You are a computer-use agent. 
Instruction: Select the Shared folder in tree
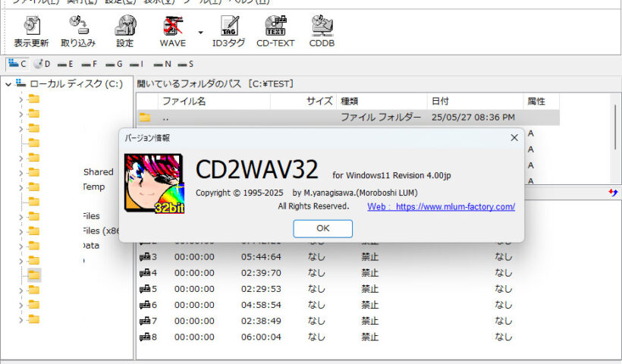tap(99, 172)
